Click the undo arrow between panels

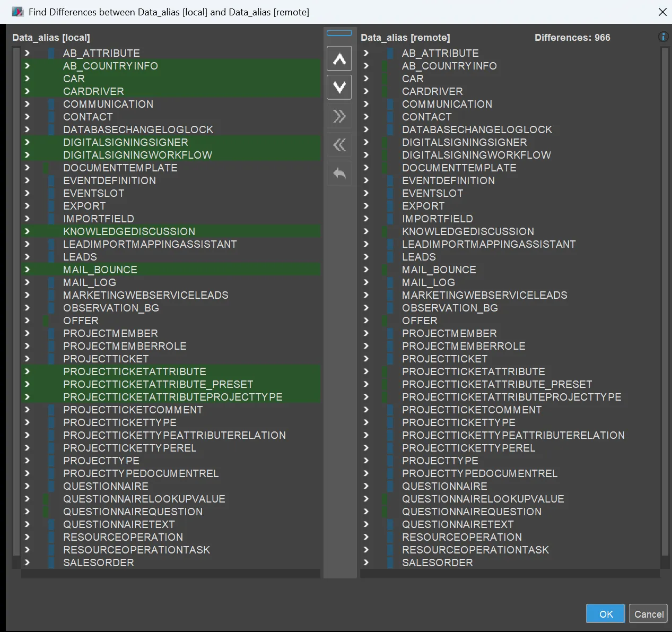pyautogui.click(x=339, y=174)
